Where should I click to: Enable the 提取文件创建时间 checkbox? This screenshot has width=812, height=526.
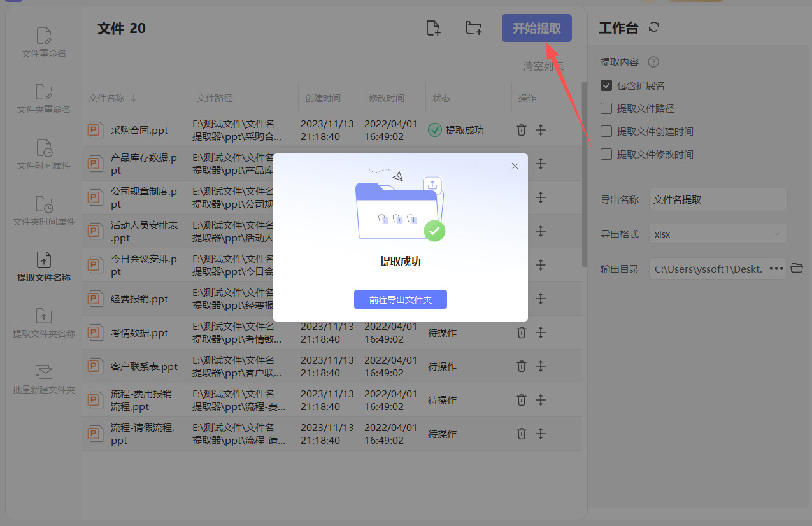pos(606,131)
